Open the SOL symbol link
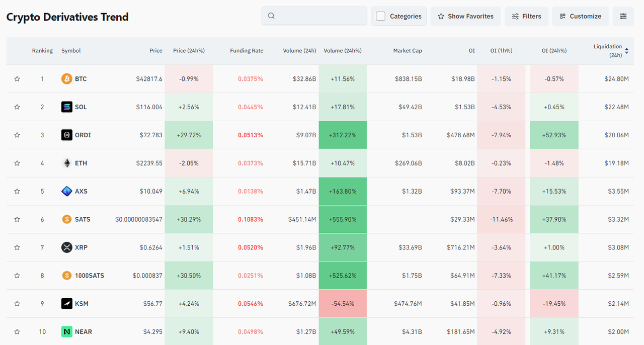Screen dimensions: 644x345 coord(80,107)
